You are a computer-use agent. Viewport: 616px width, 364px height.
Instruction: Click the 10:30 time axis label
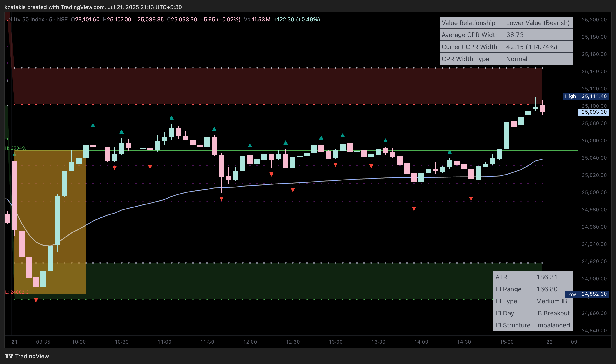pos(122,342)
